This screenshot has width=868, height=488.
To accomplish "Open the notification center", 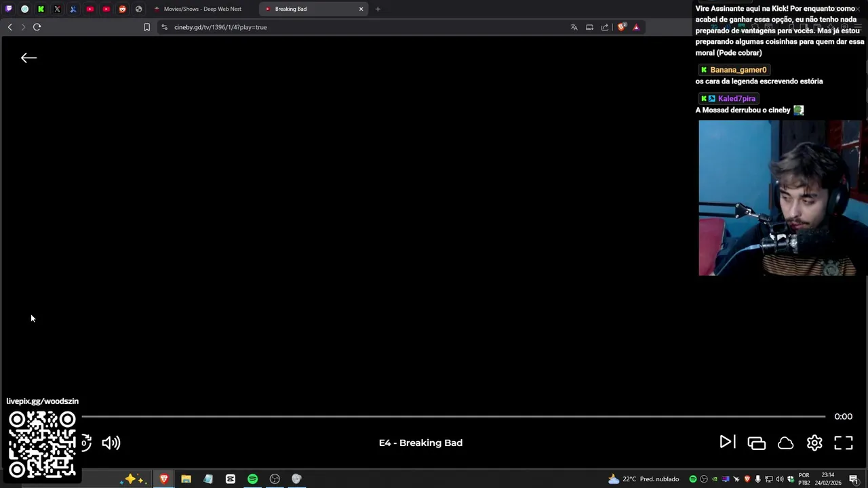I will click(x=854, y=479).
